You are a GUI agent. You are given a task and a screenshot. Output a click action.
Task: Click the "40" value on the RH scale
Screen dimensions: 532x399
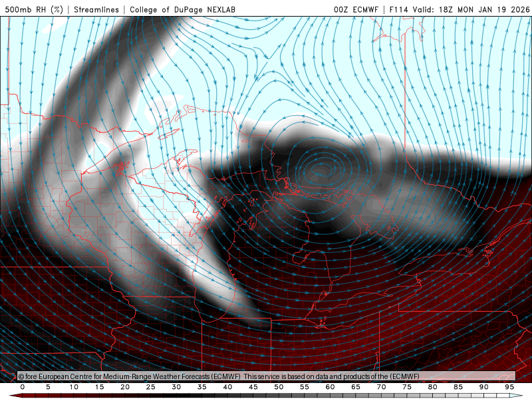[x=227, y=387]
